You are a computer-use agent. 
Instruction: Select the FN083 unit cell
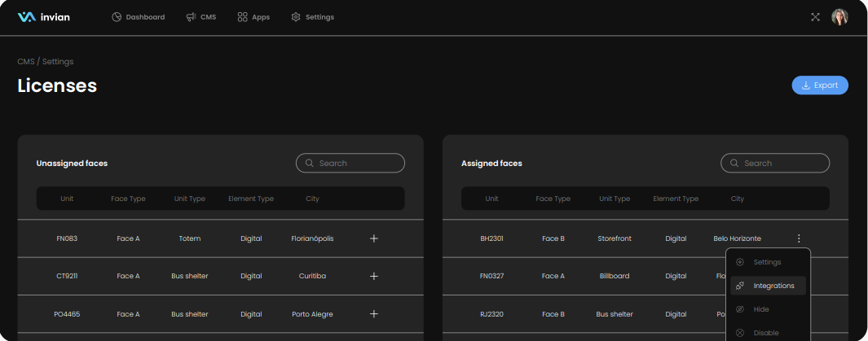67,238
